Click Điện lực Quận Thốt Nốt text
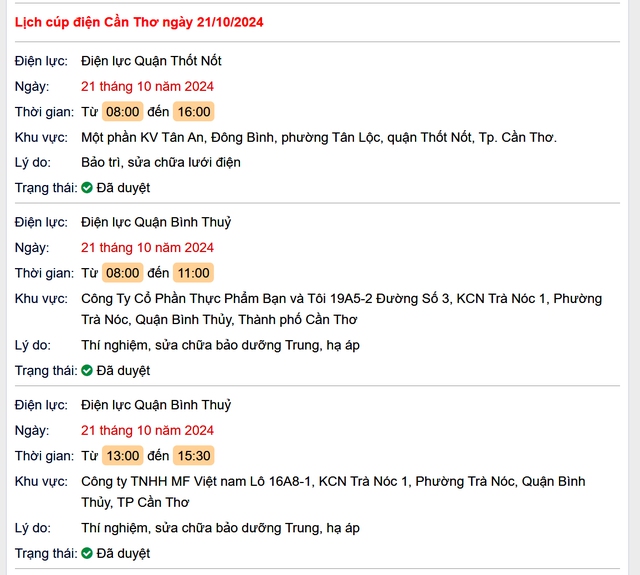Viewport: 640px width, 575px height. (151, 61)
